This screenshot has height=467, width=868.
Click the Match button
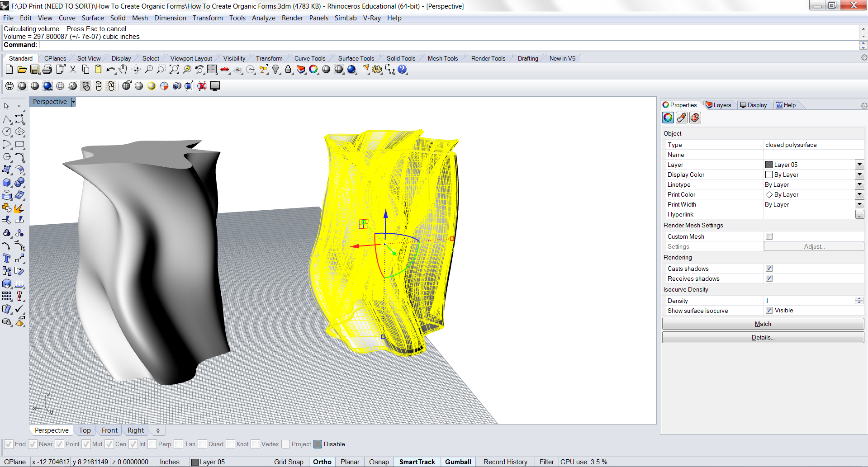pos(763,324)
